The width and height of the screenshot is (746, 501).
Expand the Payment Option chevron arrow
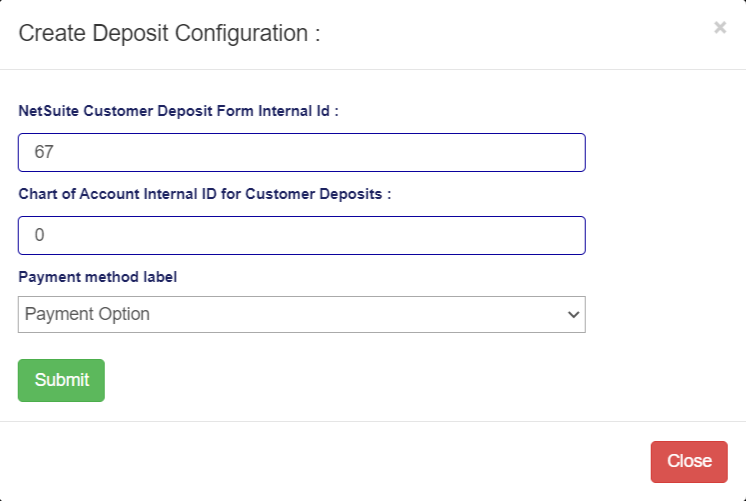pyautogui.click(x=573, y=314)
